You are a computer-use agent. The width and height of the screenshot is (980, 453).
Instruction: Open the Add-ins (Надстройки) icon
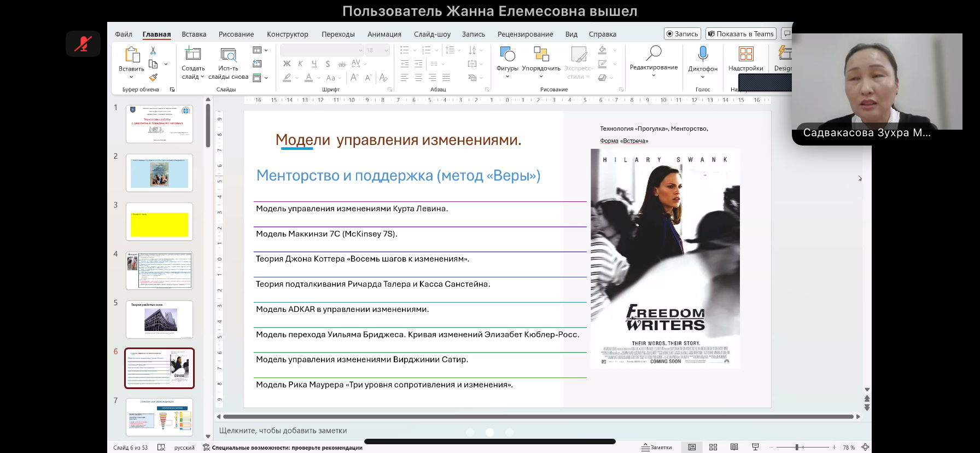coord(746,54)
